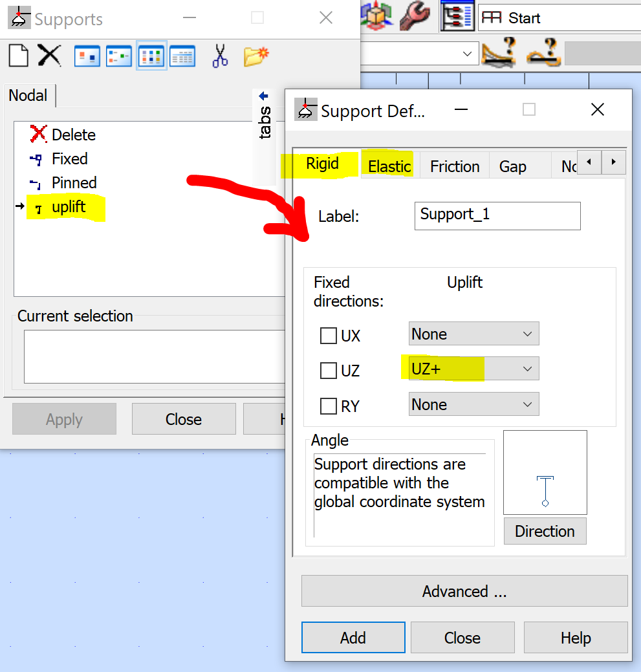Viewport: 641px width, 672px height.
Task: Open the folder icon with star
Action: pyautogui.click(x=256, y=56)
